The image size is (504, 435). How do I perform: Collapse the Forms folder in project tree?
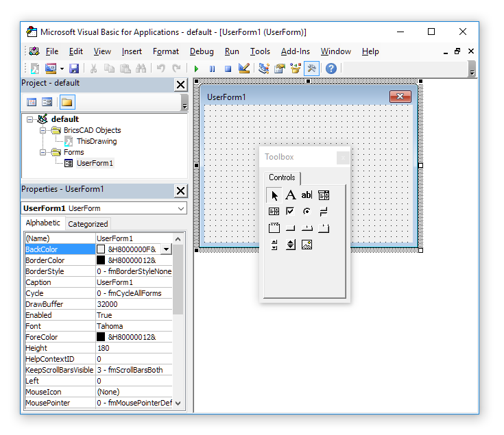pos(43,152)
